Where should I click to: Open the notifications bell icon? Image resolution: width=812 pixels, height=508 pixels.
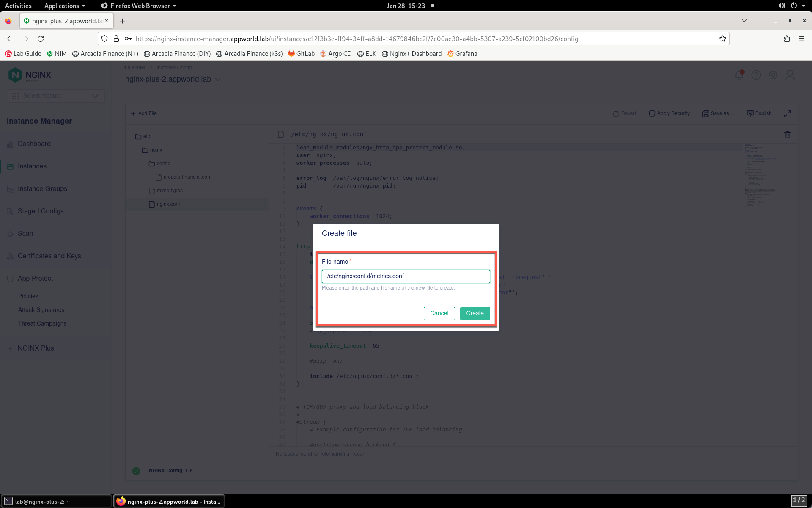[x=739, y=75]
